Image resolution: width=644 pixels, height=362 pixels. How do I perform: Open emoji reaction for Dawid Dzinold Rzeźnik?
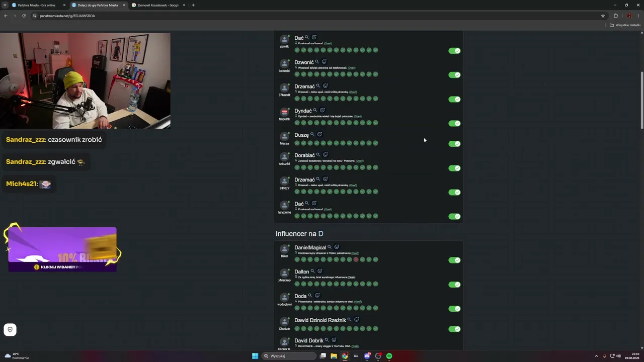point(356,319)
